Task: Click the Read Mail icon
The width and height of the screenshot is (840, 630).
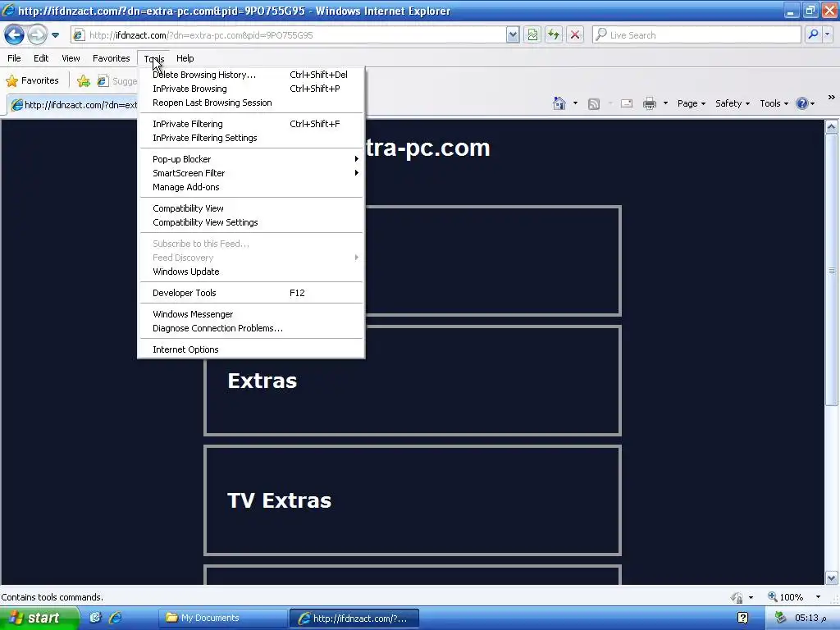Action: (x=627, y=103)
